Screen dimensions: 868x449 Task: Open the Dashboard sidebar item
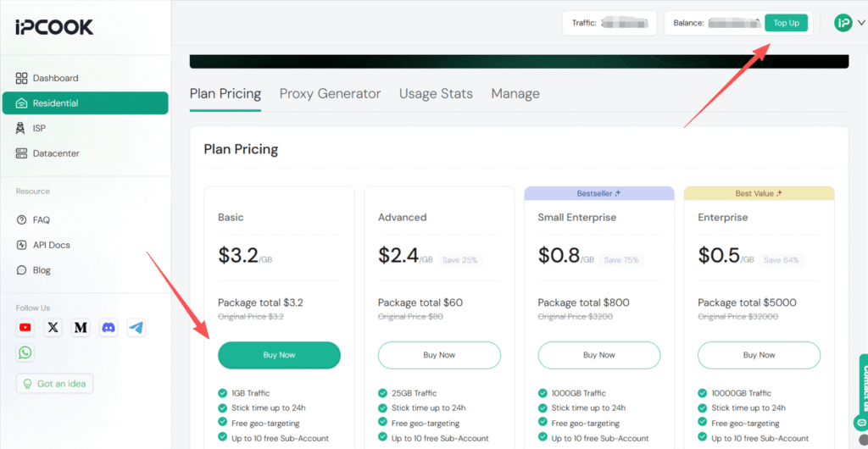tap(55, 78)
